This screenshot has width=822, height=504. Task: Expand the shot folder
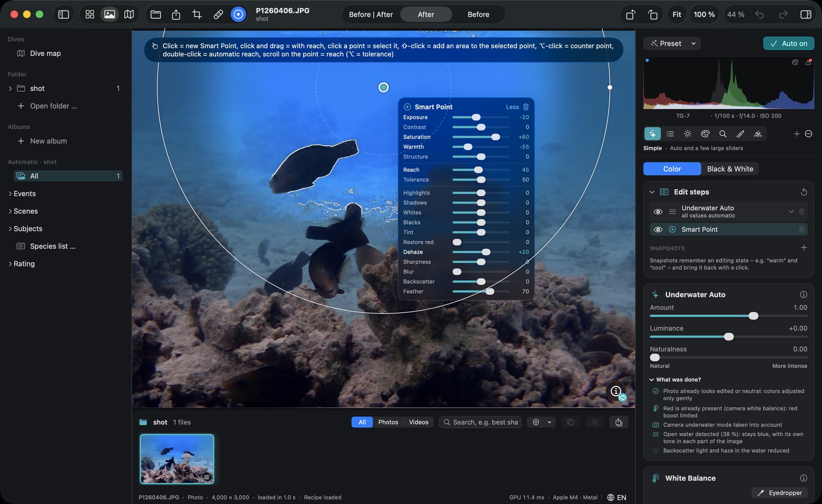tap(10, 88)
